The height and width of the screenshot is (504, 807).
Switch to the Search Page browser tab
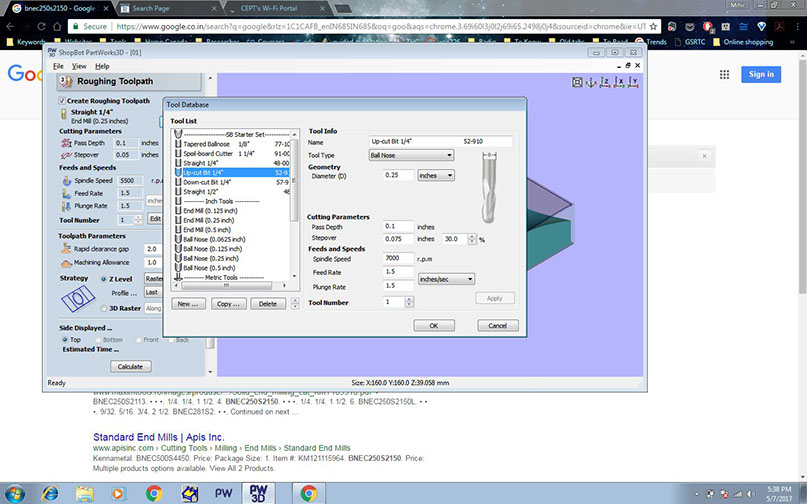tap(168, 8)
